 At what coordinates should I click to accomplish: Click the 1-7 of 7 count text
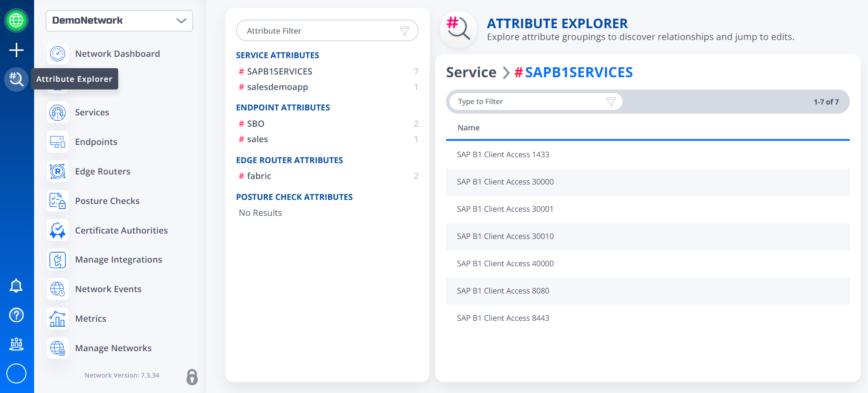[826, 102]
